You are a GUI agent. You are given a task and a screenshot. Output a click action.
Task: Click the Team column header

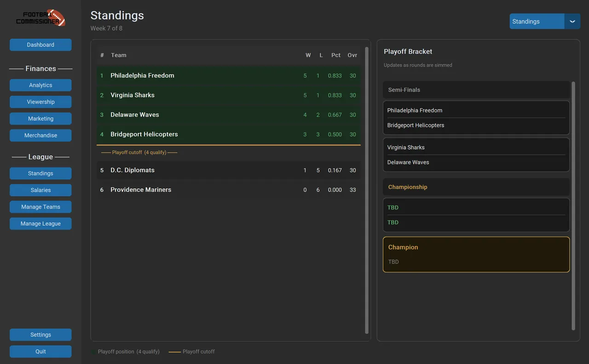(118, 55)
